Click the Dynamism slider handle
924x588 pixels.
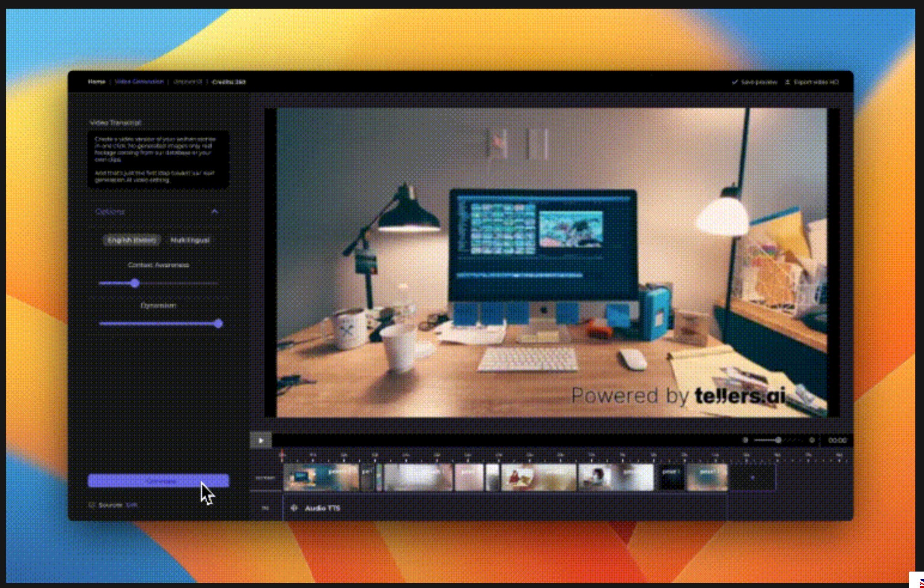click(x=218, y=324)
